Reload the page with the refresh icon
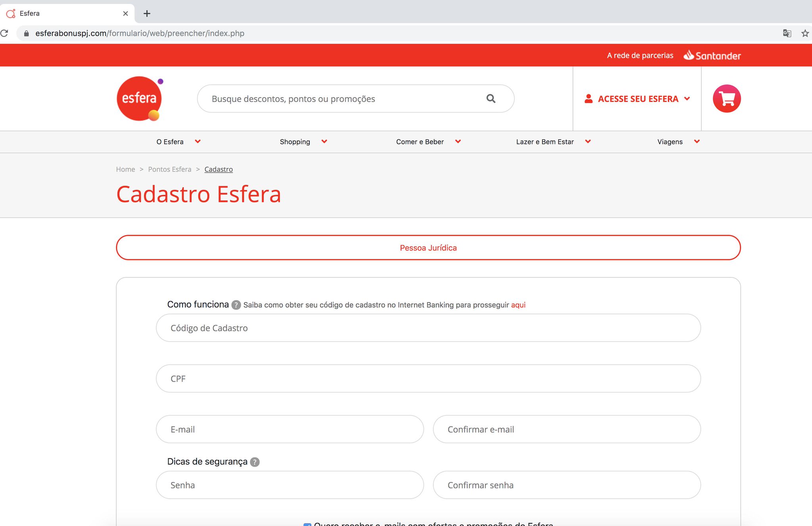Screen dimensions: 812x526 [4, 33]
